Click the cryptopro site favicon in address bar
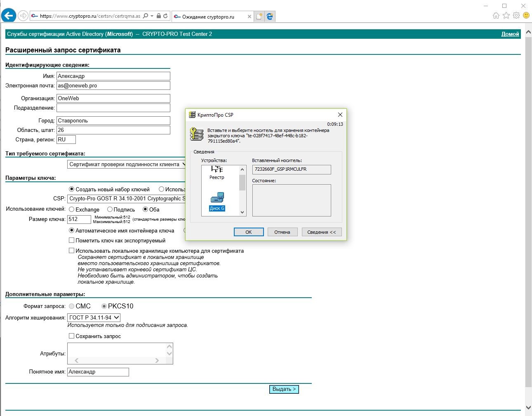The image size is (532, 416). point(35,16)
